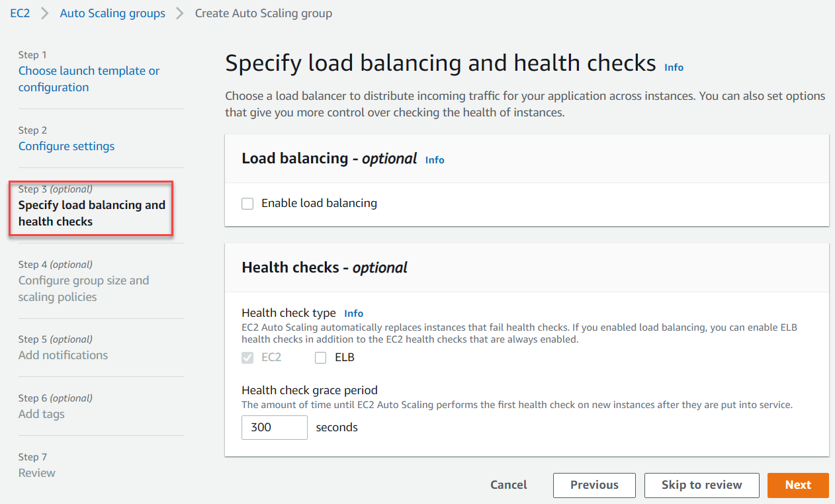Screen dimensions: 835x504
Task: Open Info link beside Health check type
Action: pyautogui.click(x=354, y=314)
